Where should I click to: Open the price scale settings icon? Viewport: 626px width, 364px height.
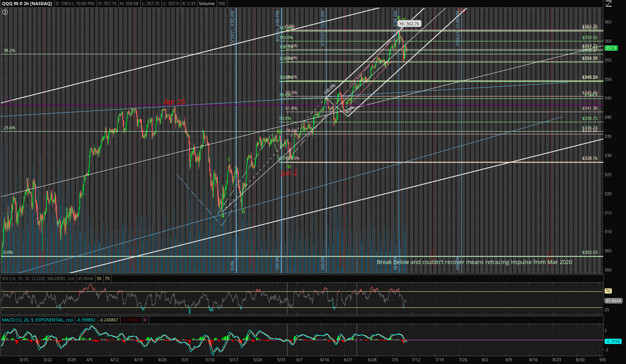click(608, 4)
